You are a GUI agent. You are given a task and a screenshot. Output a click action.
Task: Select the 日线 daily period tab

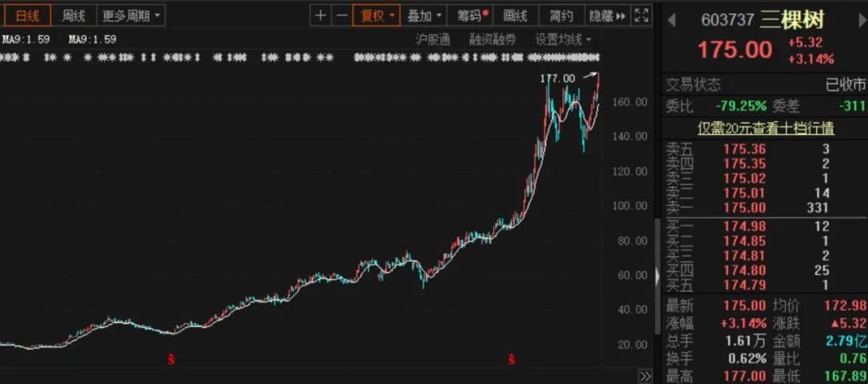27,16
